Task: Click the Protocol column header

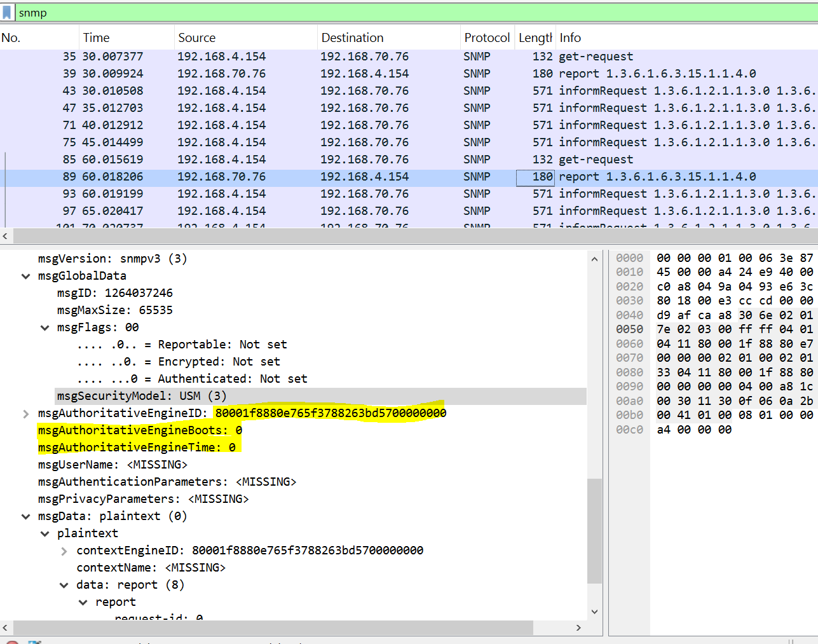Action: [x=486, y=38]
